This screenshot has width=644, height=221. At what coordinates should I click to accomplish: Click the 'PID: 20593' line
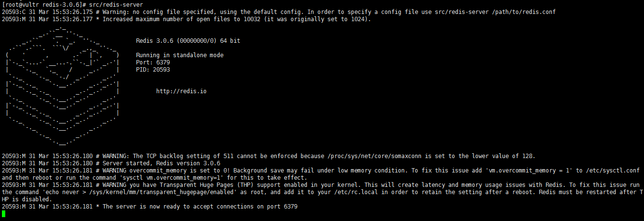(153, 70)
